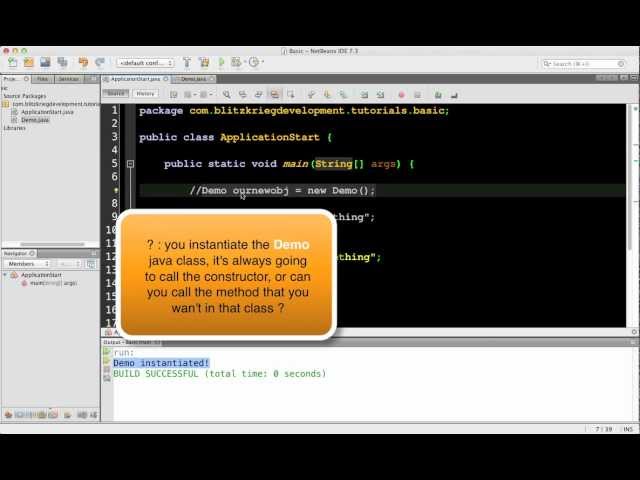Click the commented Demo ournewobj code line
640x480 pixels.
282,191
